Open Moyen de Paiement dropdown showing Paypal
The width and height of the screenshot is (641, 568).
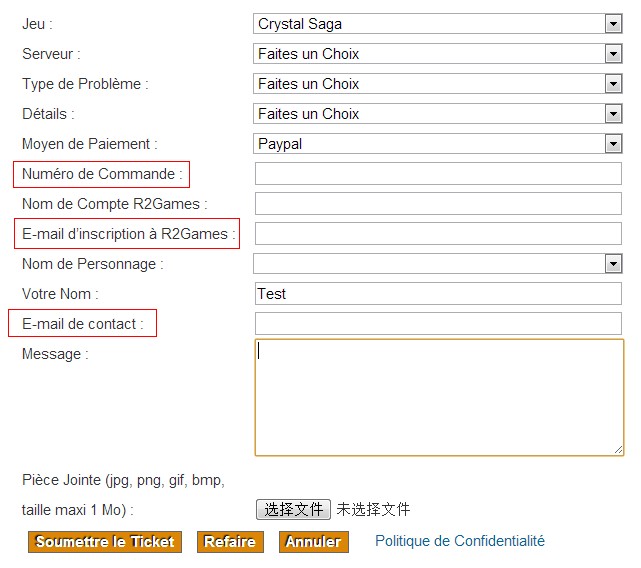click(437, 144)
